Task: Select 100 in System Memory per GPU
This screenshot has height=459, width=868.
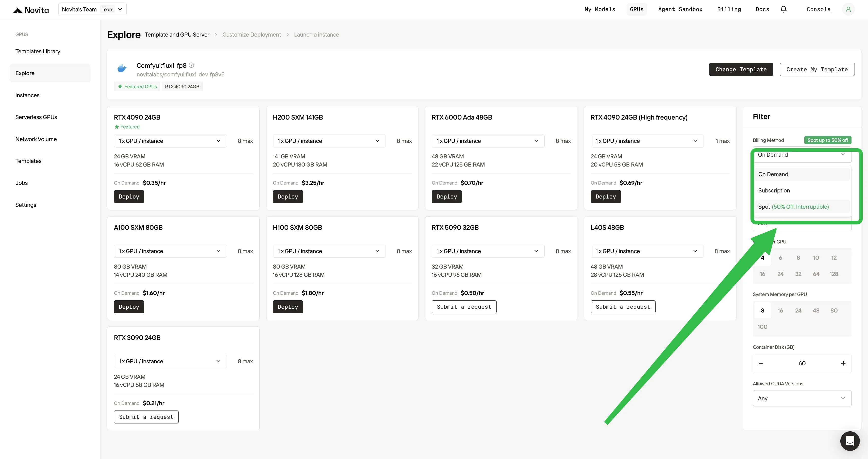Action: click(x=762, y=326)
